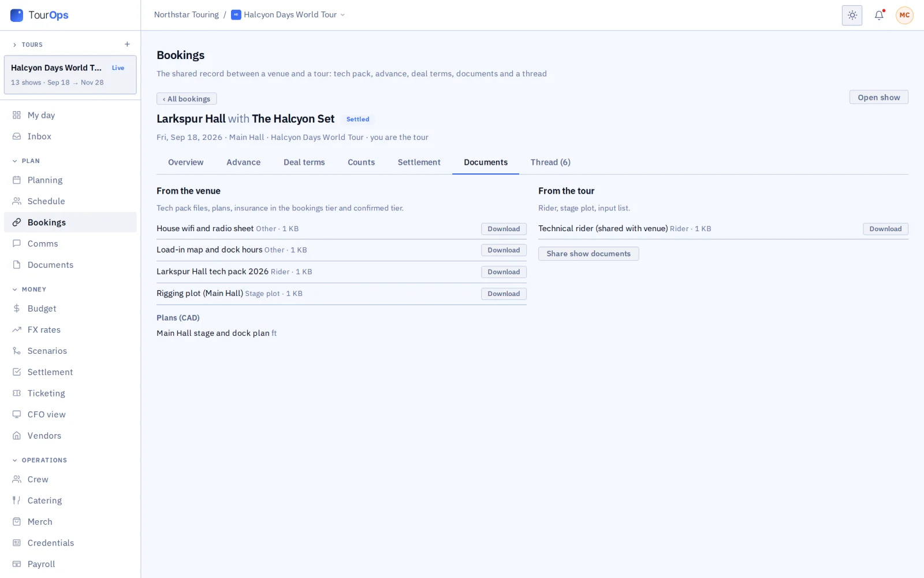
Task: Click Share show documents button
Action: click(588, 254)
